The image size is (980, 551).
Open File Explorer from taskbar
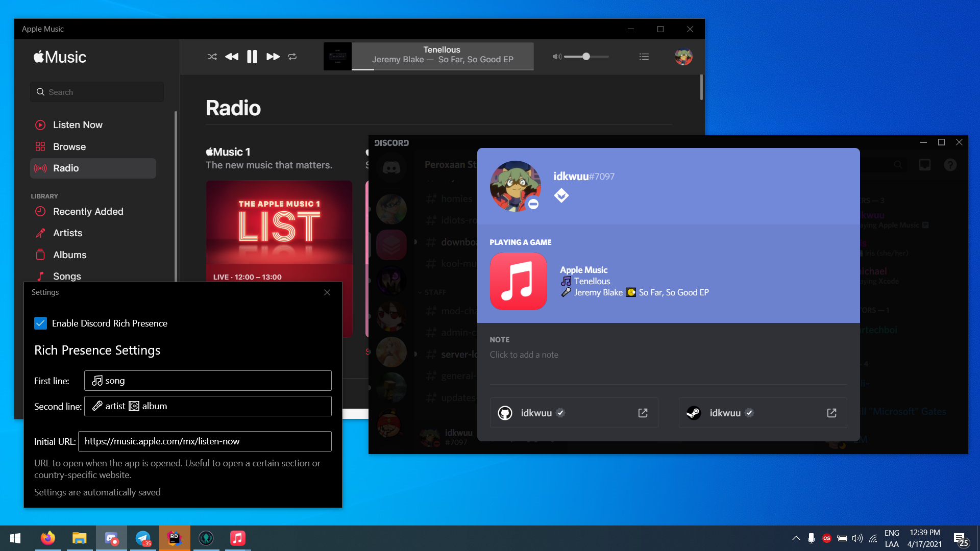[x=80, y=538]
